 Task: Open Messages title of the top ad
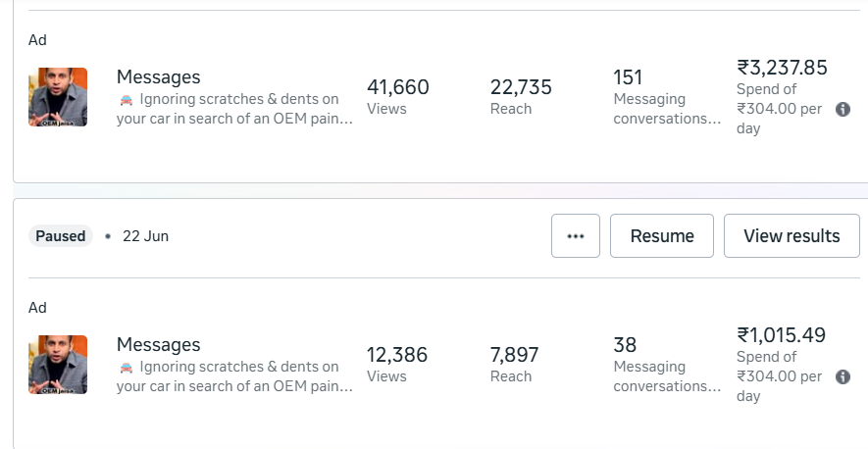click(x=158, y=76)
